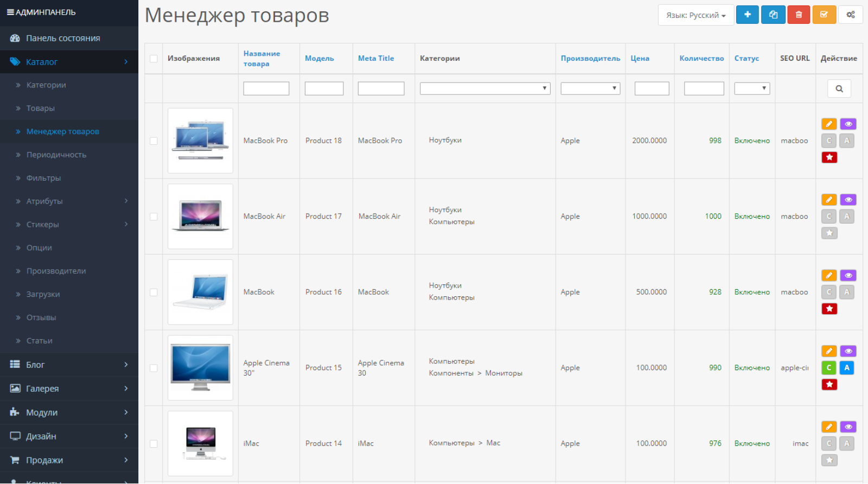This screenshot has height=484, width=868.
Task: Open the Производители sidebar item
Action: point(69,271)
